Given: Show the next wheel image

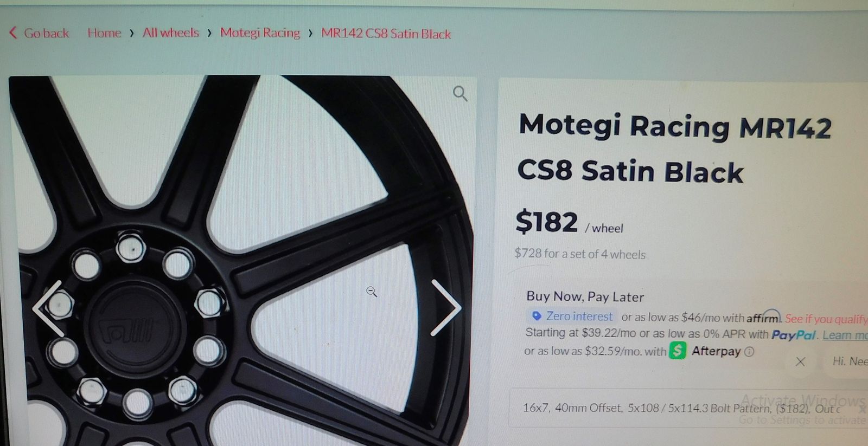Looking at the screenshot, I should (x=446, y=307).
